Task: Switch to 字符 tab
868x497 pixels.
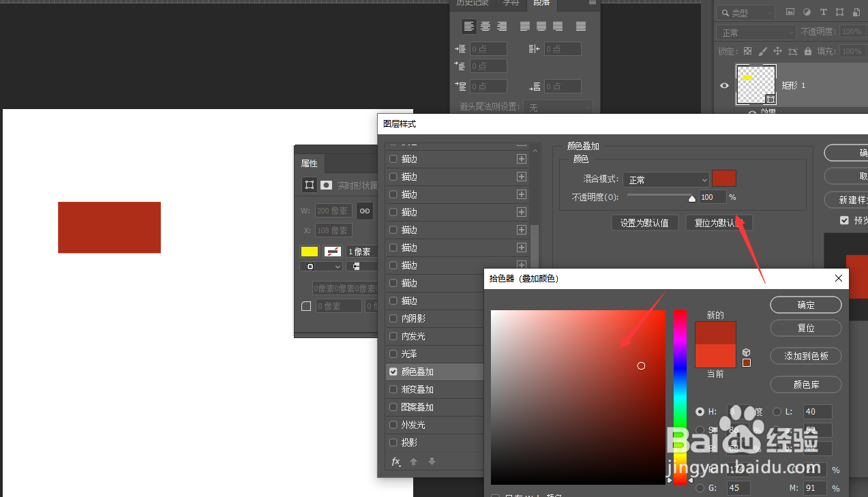Action: tap(511, 3)
